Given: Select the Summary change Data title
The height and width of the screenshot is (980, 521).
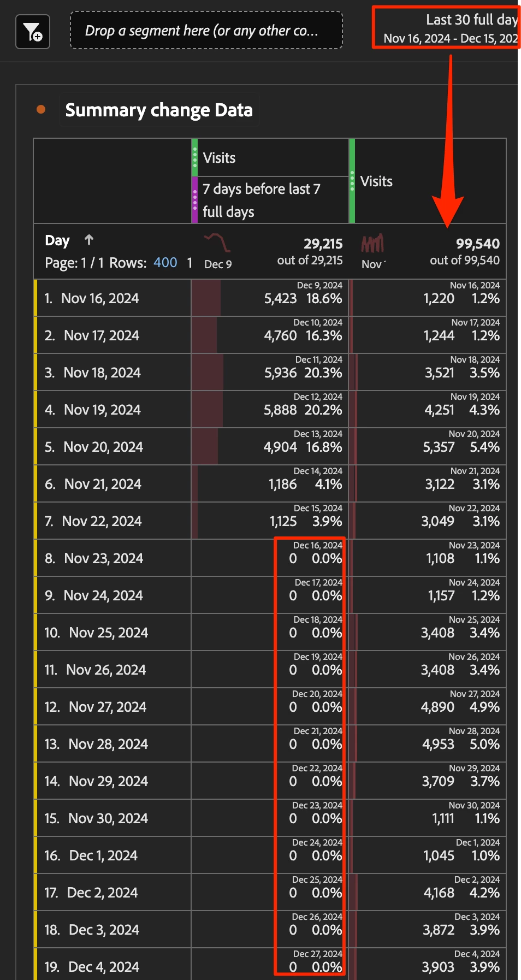Looking at the screenshot, I should 159,110.
